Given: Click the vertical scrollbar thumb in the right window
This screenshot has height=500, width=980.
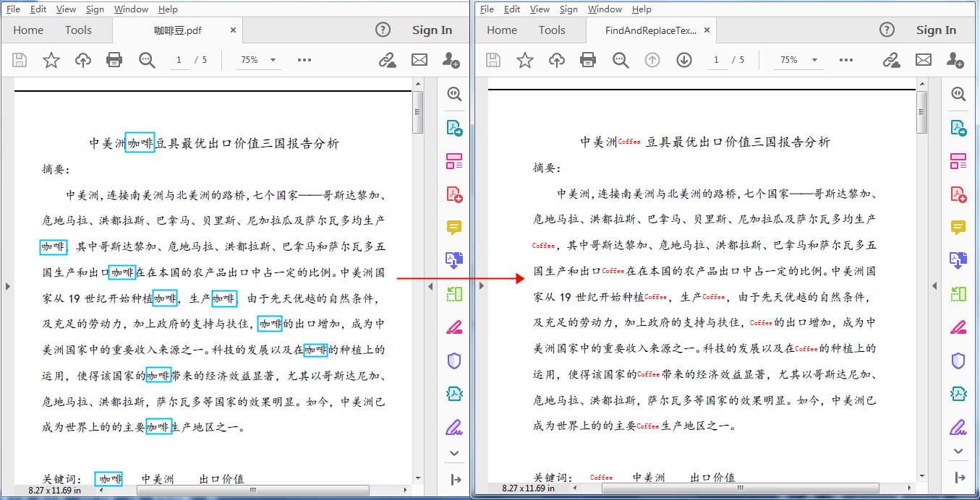Looking at the screenshot, I should click(921, 111).
